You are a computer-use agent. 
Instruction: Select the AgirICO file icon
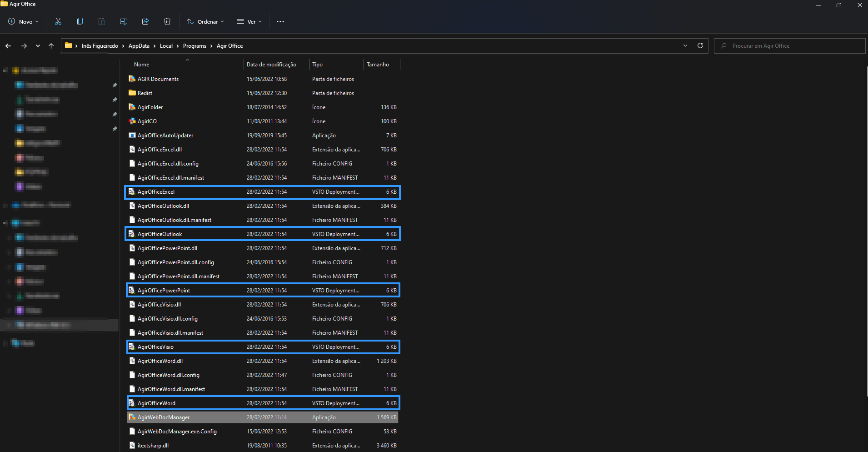click(x=132, y=121)
